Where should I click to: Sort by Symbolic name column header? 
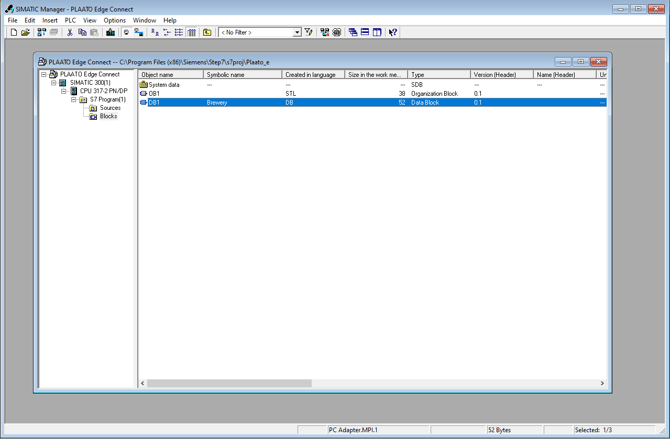[242, 75]
